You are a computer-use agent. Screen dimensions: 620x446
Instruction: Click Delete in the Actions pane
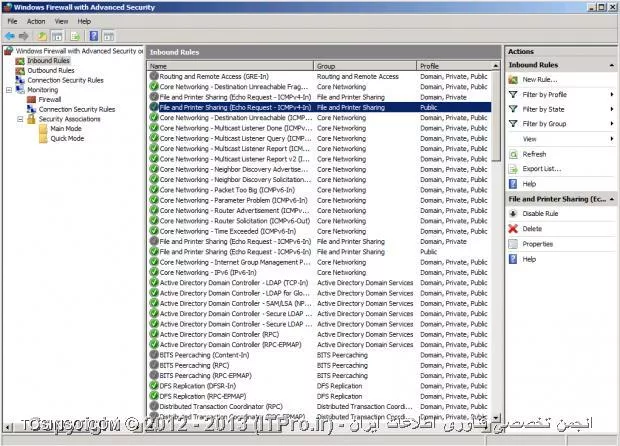tap(532, 229)
